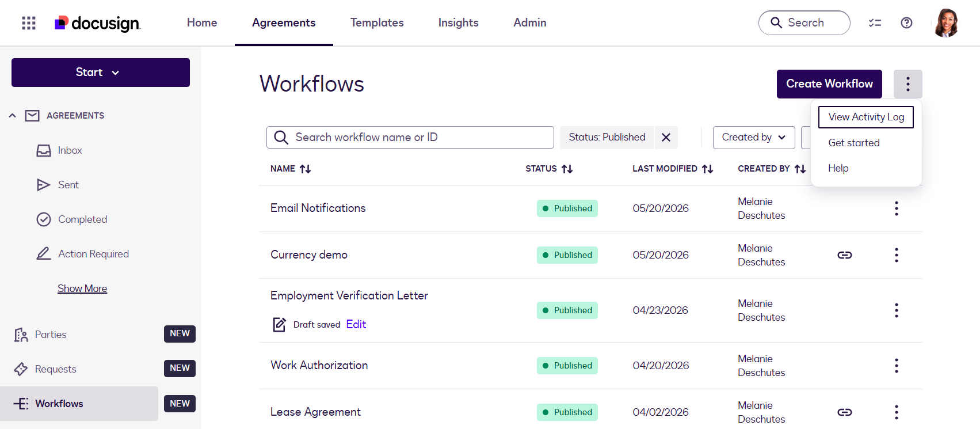
Task: Click the Completed checkmark icon
Action: [44, 219]
